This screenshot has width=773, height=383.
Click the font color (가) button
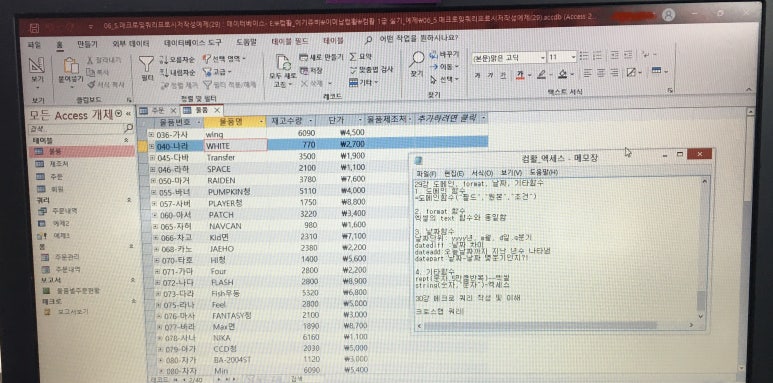(x=520, y=74)
